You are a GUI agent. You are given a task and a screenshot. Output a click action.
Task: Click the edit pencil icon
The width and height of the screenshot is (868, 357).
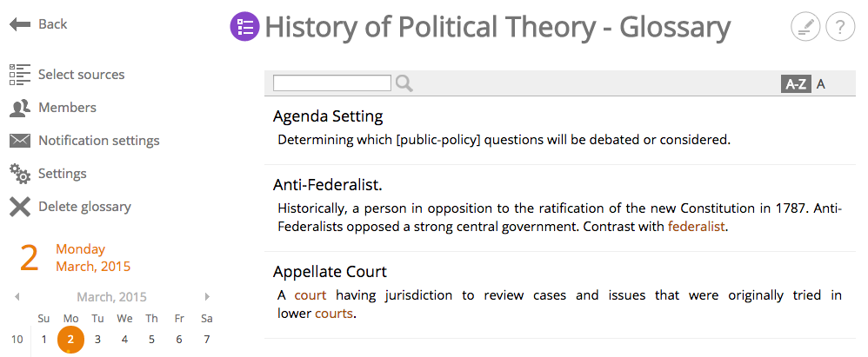click(x=805, y=27)
